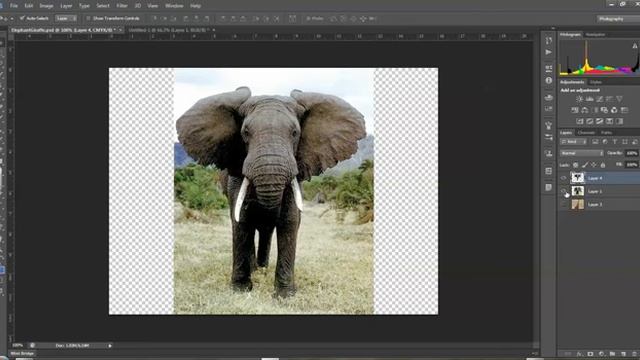Image resolution: width=640 pixels, height=360 pixels.
Task: Switch to the Styles tab
Action: 596,82
